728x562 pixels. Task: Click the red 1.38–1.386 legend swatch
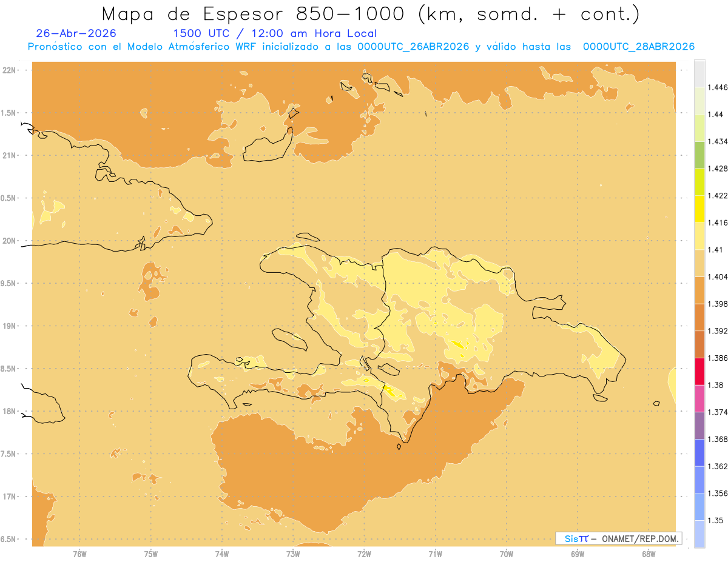(699, 371)
